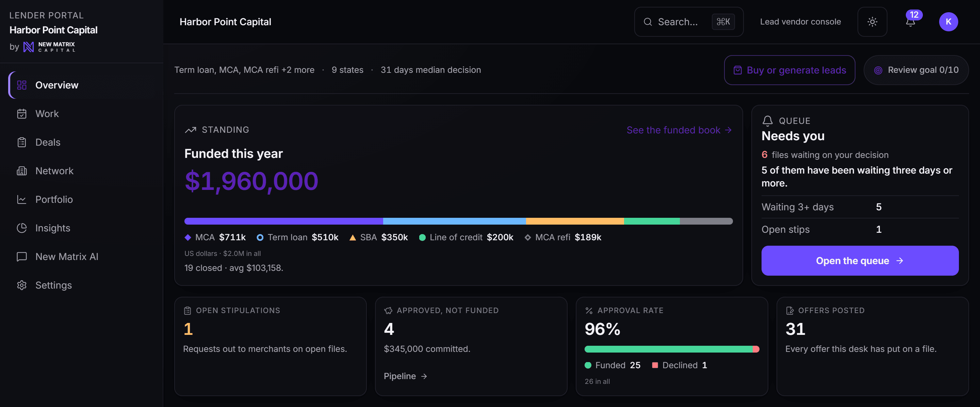
Task: Click the Deals clipboard icon
Action: coord(22,142)
